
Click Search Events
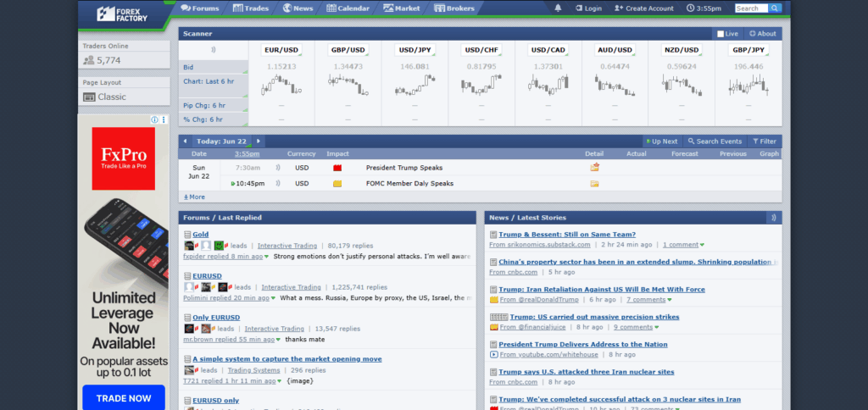coord(715,141)
